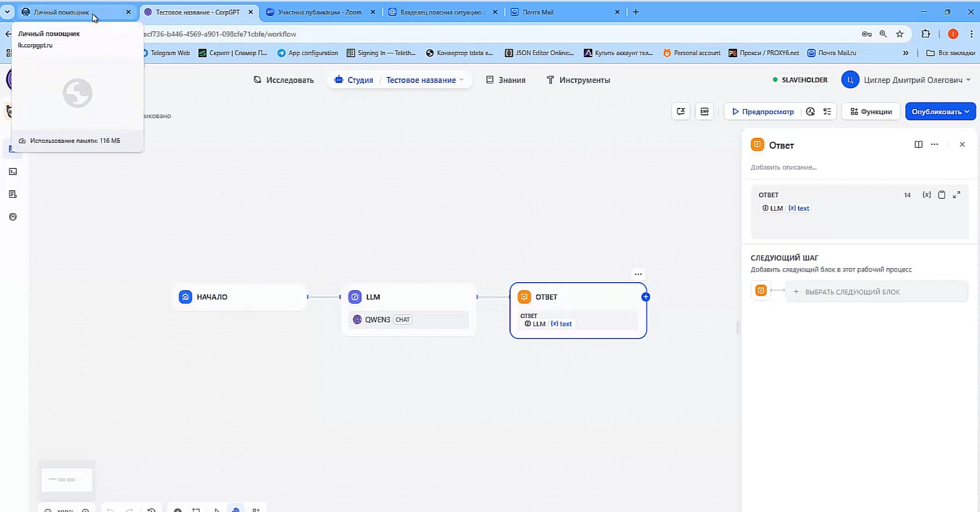Open the Инструменты section
The width and height of the screenshot is (980, 512).
pyautogui.click(x=578, y=80)
